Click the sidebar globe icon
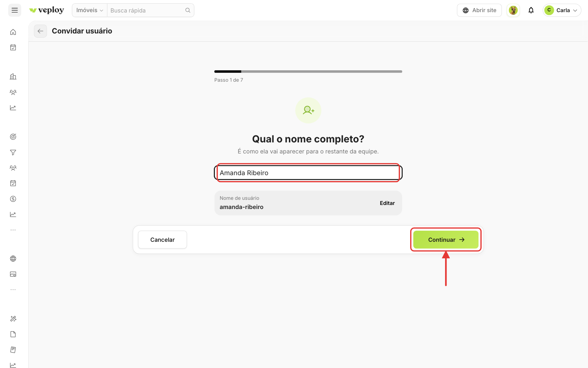The height and width of the screenshot is (368, 588). click(x=13, y=259)
